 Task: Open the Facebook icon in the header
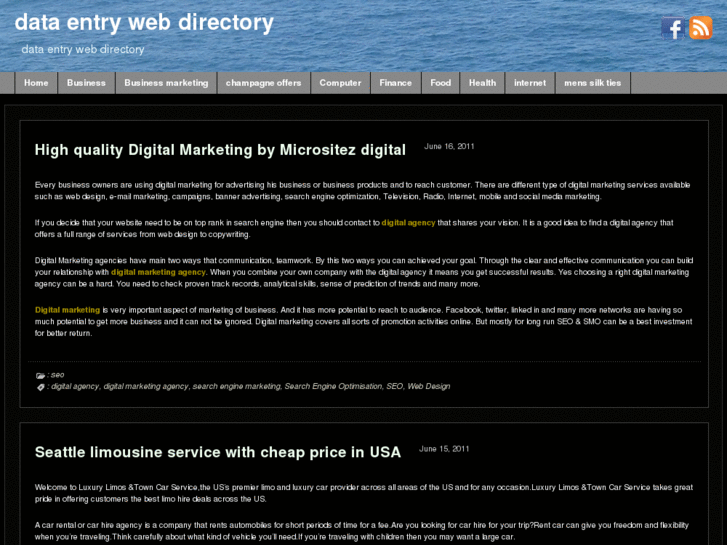673,28
